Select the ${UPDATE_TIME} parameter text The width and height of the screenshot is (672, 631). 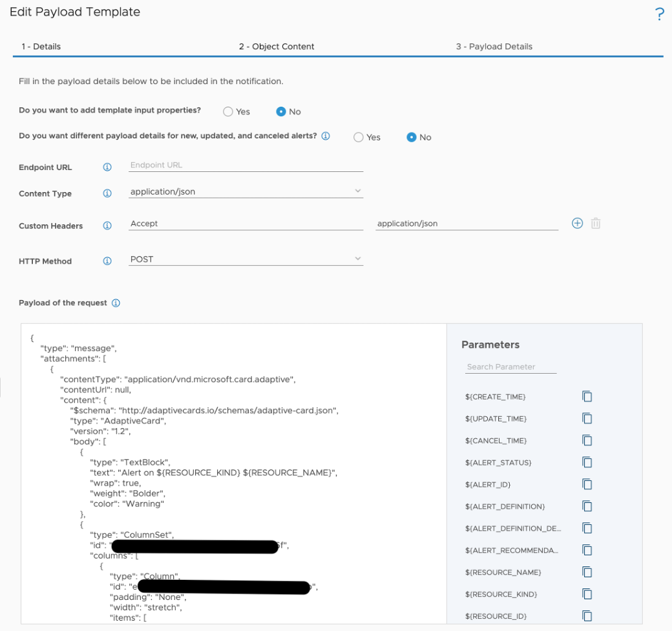496,419
